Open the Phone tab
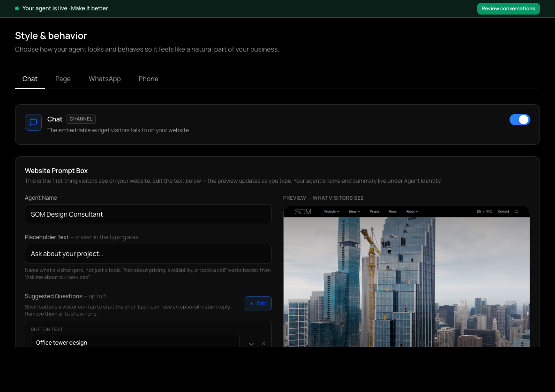The height and width of the screenshot is (392, 555). (x=148, y=79)
